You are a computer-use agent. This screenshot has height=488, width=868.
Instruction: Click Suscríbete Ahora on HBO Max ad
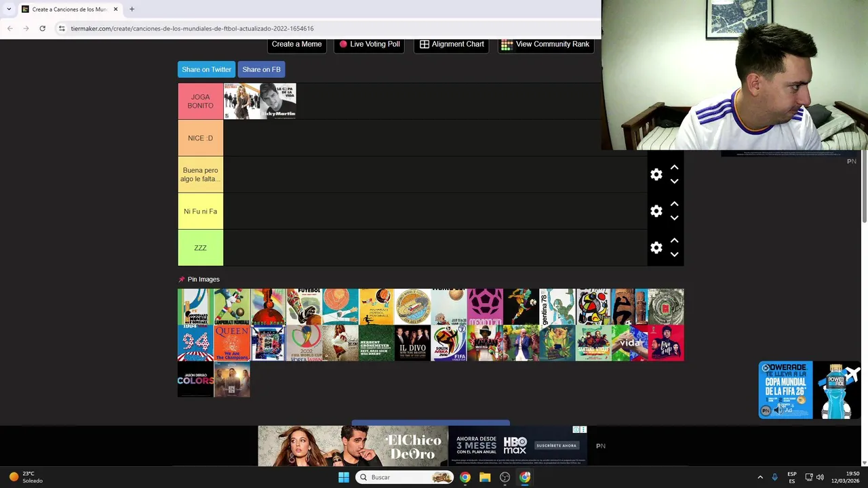point(556,445)
